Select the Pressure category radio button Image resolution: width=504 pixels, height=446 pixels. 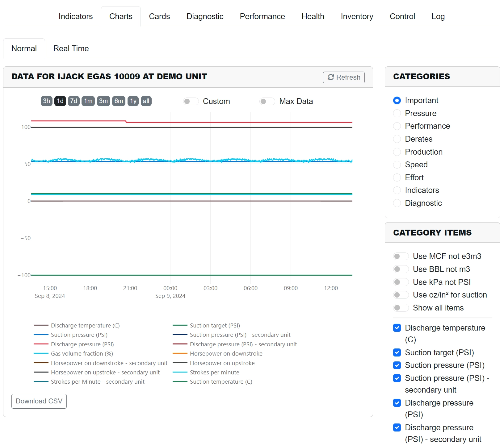point(397,113)
